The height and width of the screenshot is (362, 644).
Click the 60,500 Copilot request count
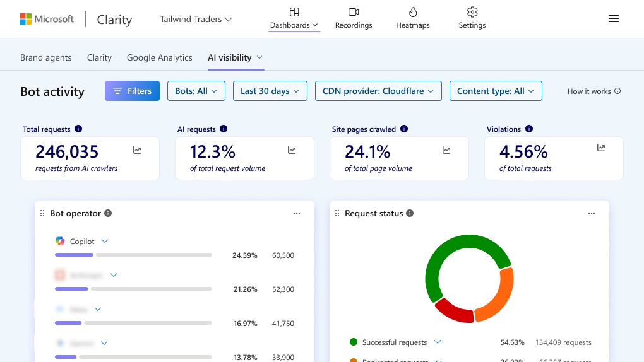(283, 255)
